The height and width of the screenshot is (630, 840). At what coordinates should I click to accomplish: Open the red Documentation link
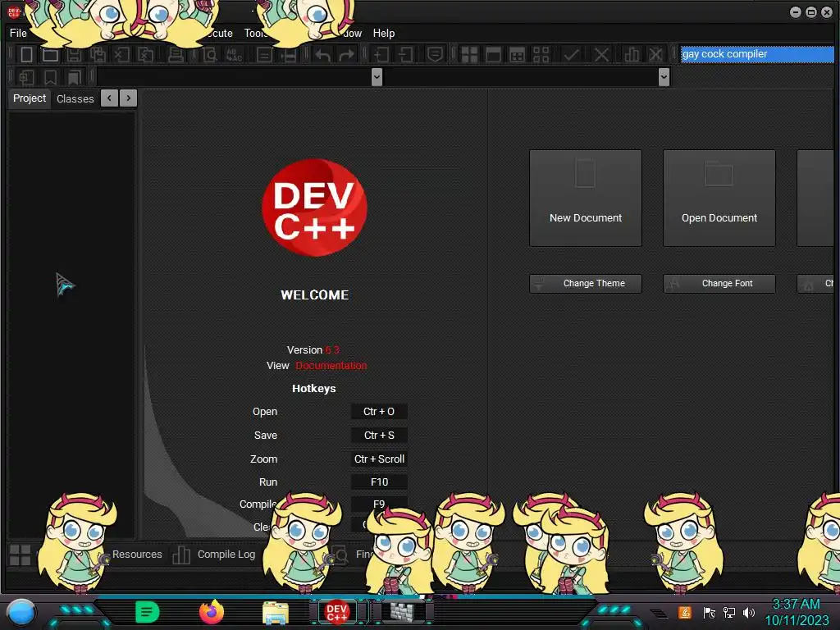331,365
